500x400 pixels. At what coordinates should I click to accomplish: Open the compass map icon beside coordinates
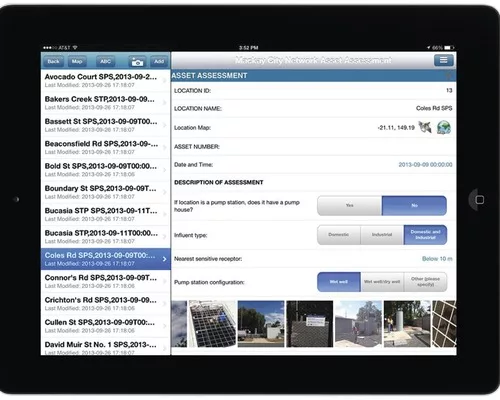click(425, 127)
